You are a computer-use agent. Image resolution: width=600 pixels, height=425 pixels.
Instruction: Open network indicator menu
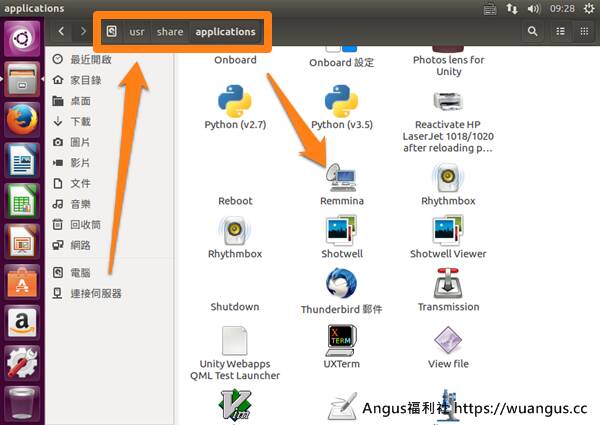pyautogui.click(x=512, y=8)
